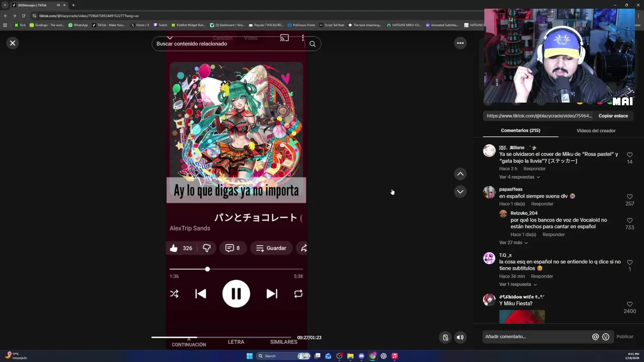Close the TikTok video viewer
This screenshot has width=644, height=362.
(x=13, y=43)
